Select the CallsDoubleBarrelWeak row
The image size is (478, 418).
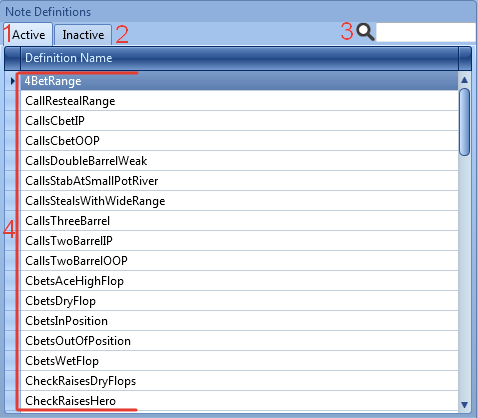(239, 161)
